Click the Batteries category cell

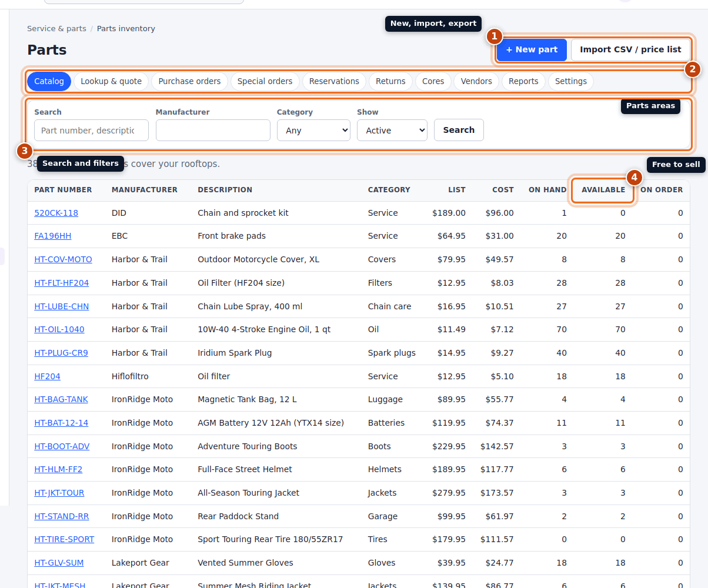(x=386, y=423)
